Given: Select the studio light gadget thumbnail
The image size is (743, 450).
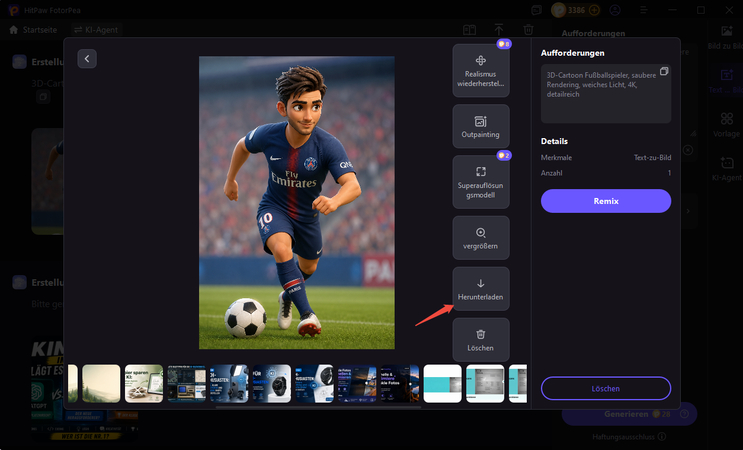Looking at the screenshot, I should tap(229, 383).
